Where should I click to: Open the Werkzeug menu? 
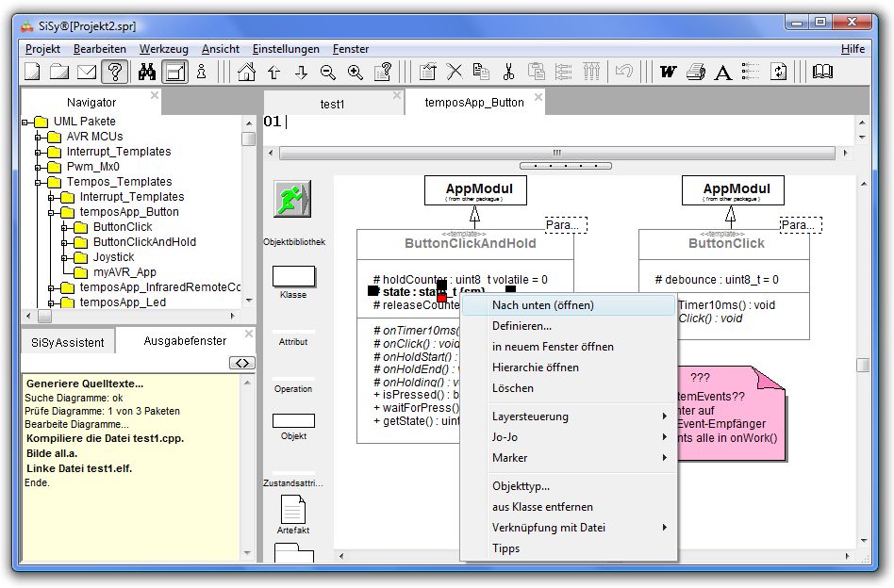pos(163,49)
